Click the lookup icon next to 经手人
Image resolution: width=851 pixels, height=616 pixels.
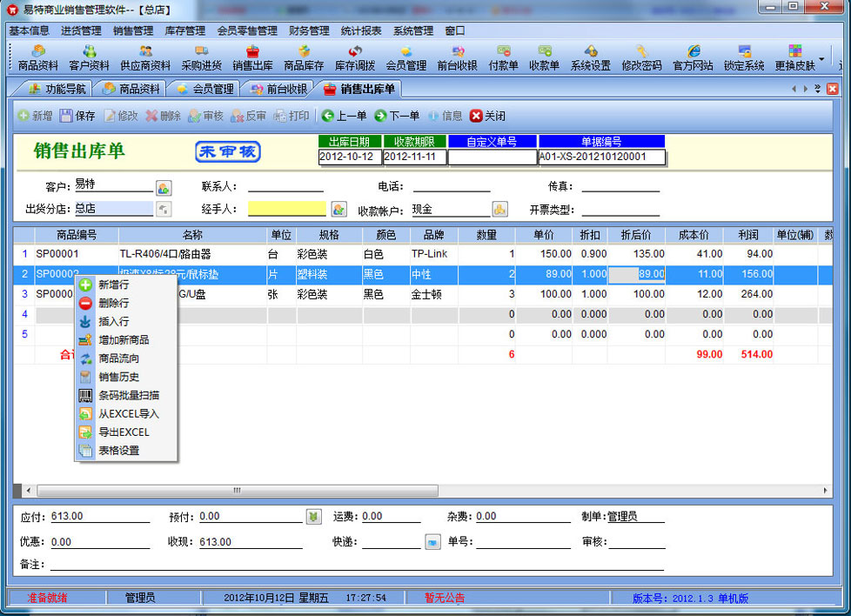pyautogui.click(x=339, y=209)
